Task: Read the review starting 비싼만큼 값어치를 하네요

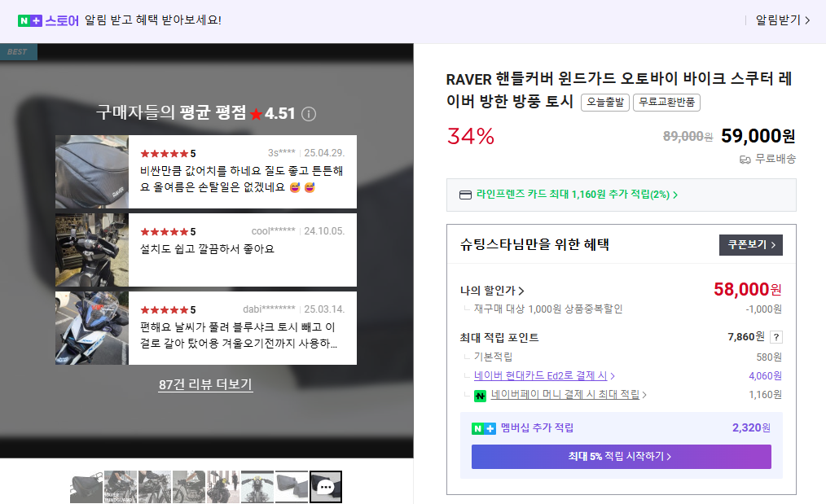Action: [242, 179]
